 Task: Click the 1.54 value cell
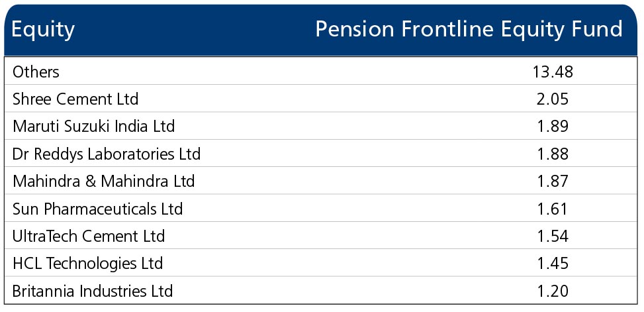tap(553, 236)
